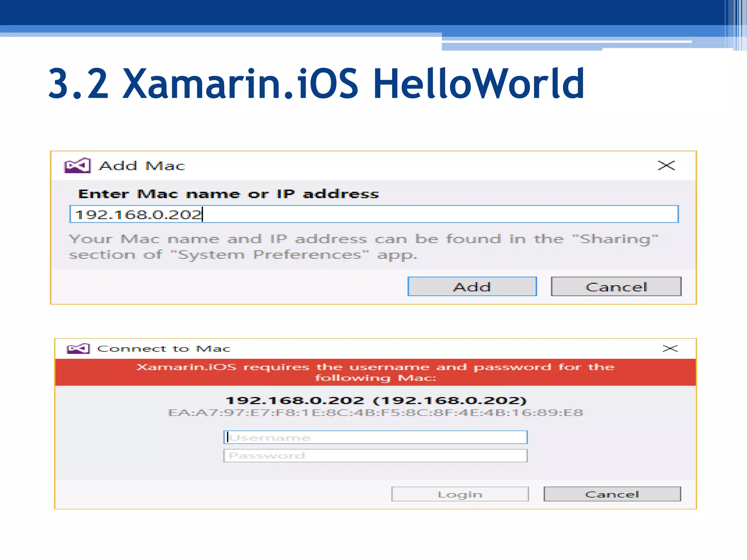The height and width of the screenshot is (560, 747).
Task: Click the red Xamarin.iOS requires credentials banner
Action: point(375,372)
